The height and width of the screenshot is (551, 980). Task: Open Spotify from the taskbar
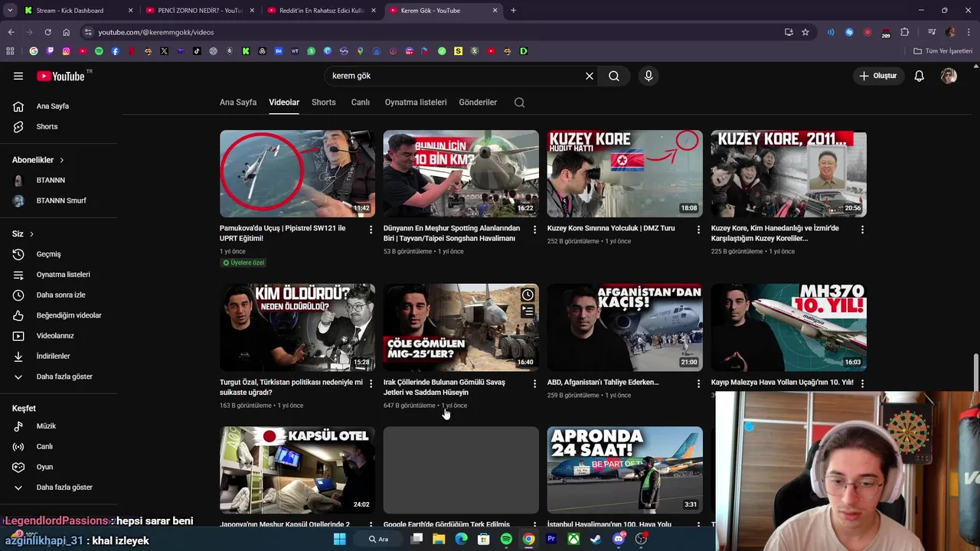[506, 539]
